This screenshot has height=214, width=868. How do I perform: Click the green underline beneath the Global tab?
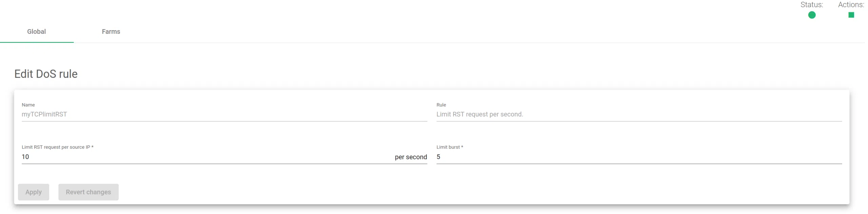click(x=37, y=42)
